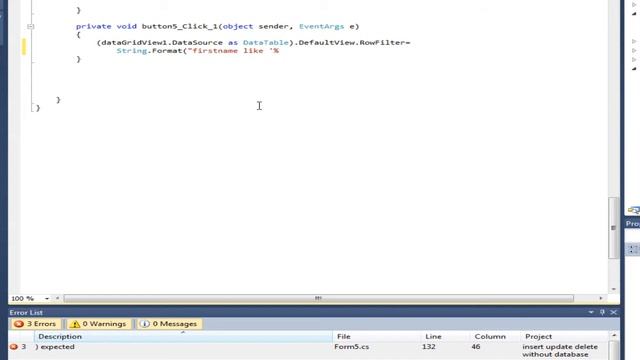Toggle the 0 Warnings filter
Viewport: 640px width, 360px height.
[x=98, y=324]
